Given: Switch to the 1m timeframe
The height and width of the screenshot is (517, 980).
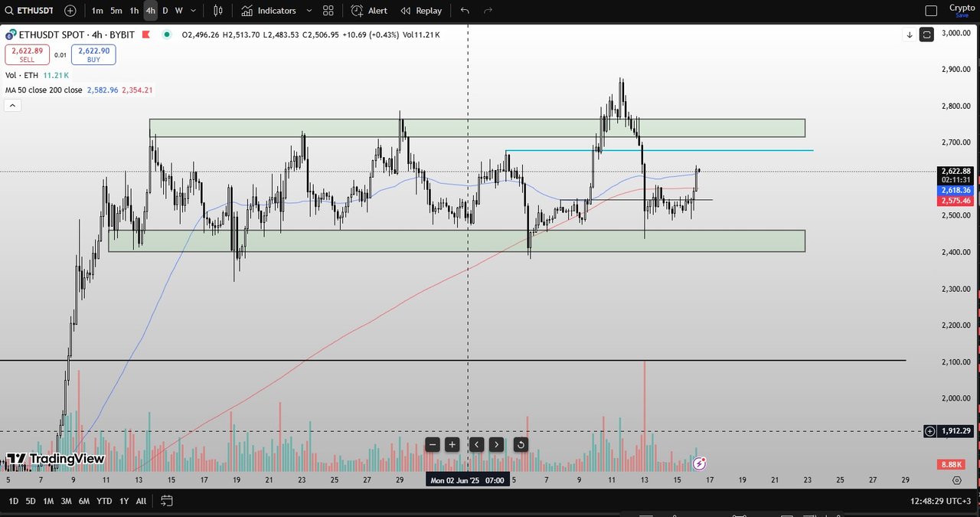Looking at the screenshot, I should 97,11.
